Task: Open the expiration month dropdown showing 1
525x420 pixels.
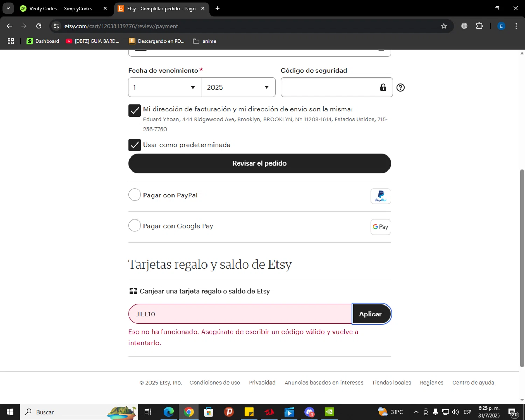Action: point(165,87)
